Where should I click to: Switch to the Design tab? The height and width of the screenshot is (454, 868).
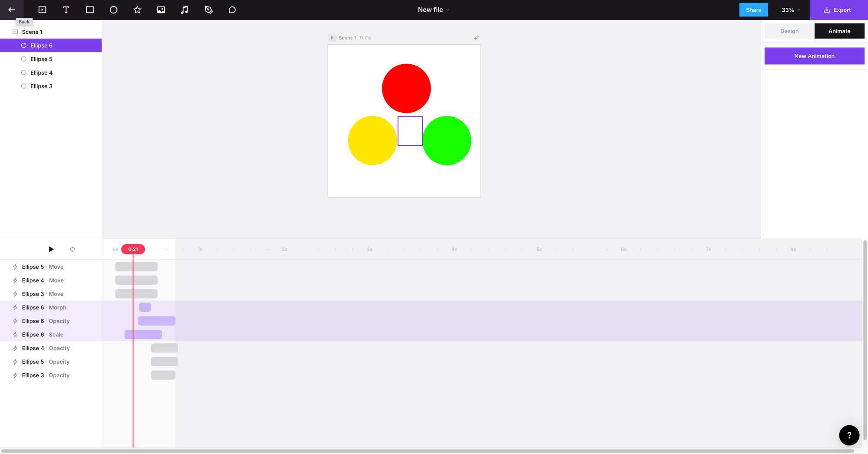(789, 31)
